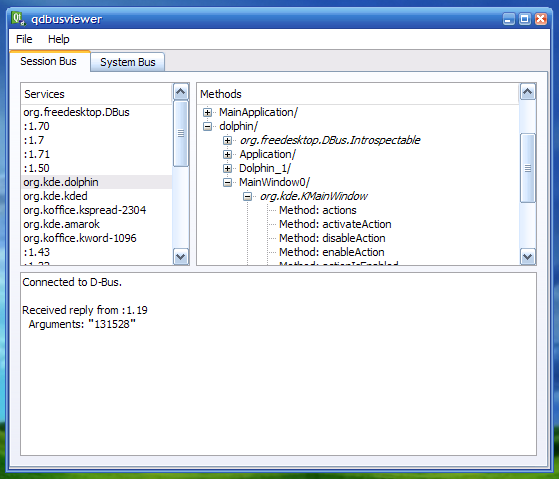
Task: Click the 'Received reply from :1.19' log line
Action: [85, 310]
